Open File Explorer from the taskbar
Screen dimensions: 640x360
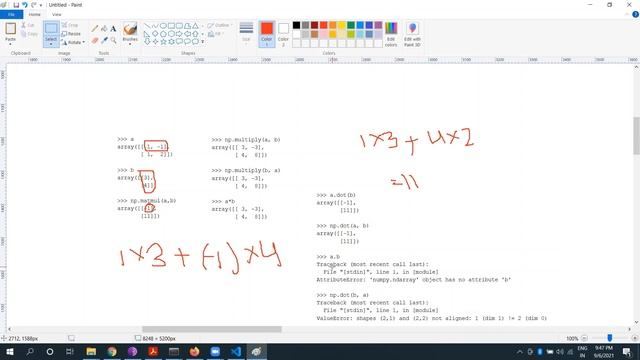point(91,351)
